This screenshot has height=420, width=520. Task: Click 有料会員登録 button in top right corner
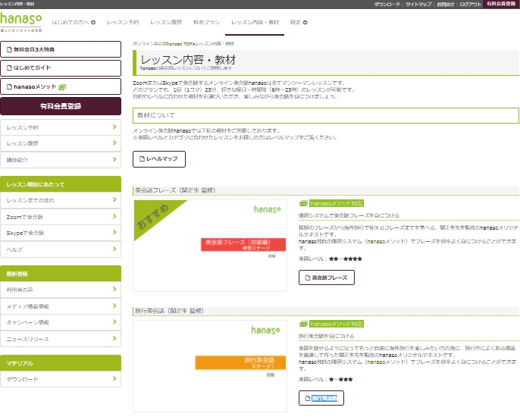(x=501, y=4)
